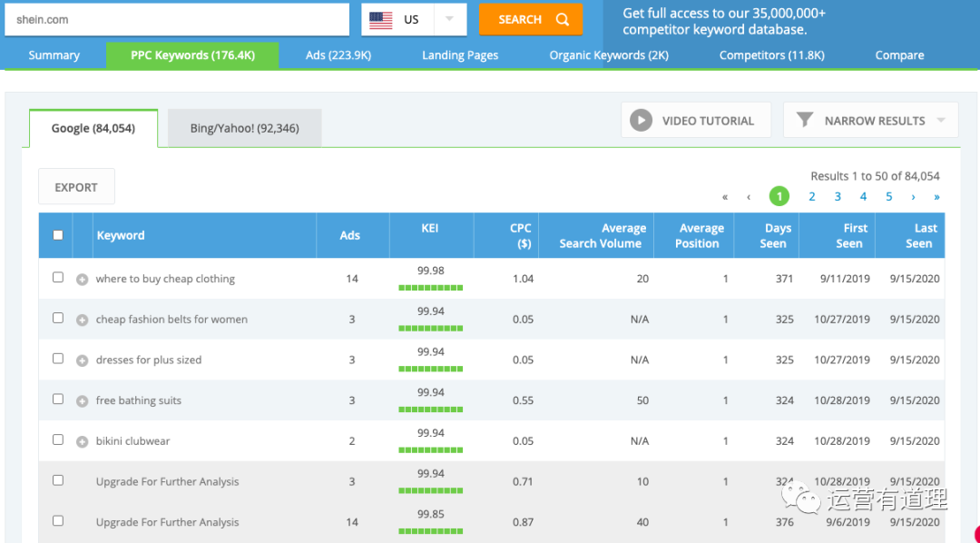Open the country selector dropdown arrow
The image size is (980, 543).
(x=449, y=20)
